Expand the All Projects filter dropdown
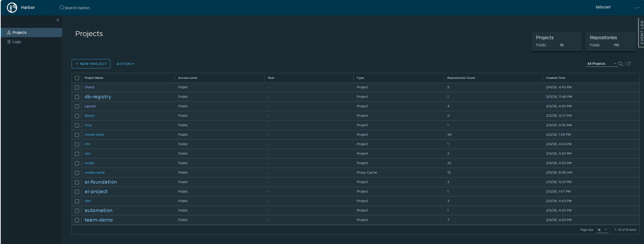Image resolution: width=644 pixels, height=244 pixels. tap(602, 64)
